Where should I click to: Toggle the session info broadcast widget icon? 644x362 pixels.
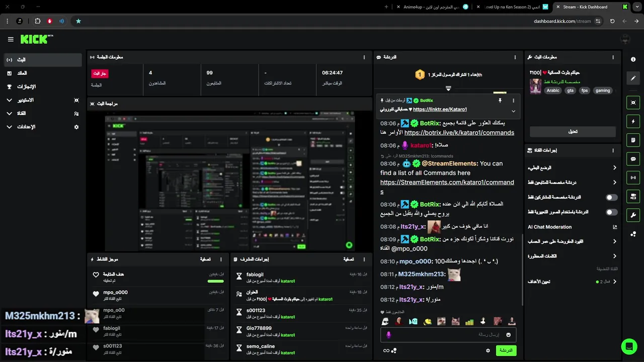coord(633,177)
